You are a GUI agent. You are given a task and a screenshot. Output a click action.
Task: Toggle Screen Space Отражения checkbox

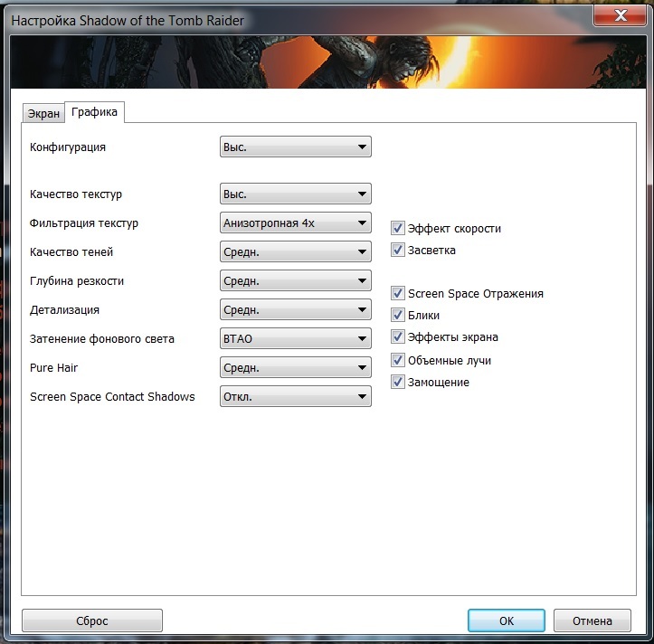coord(398,293)
